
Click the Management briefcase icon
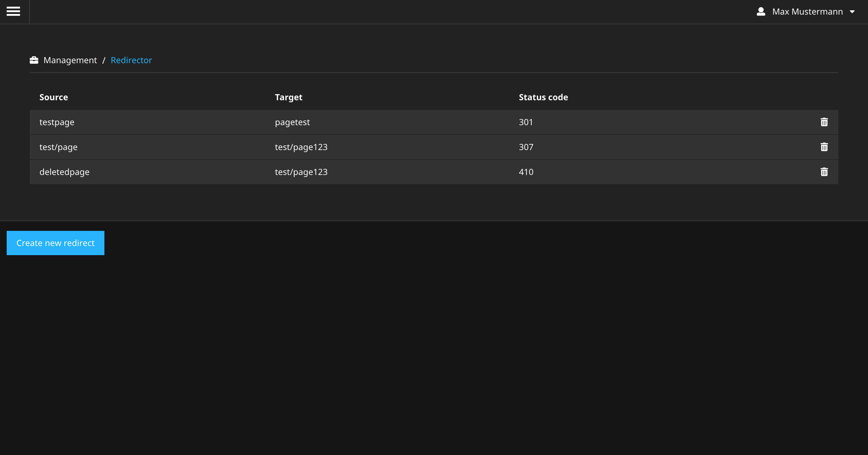pyautogui.click(x=34, y=60)
